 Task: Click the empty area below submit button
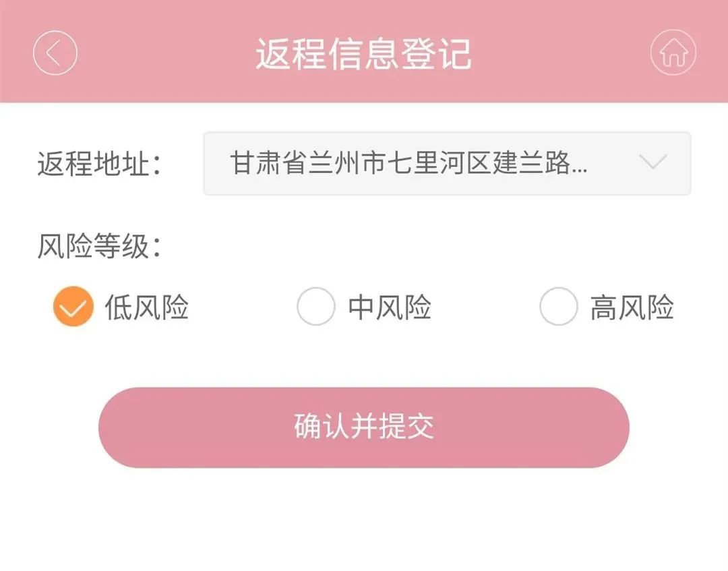coord(364,519)
